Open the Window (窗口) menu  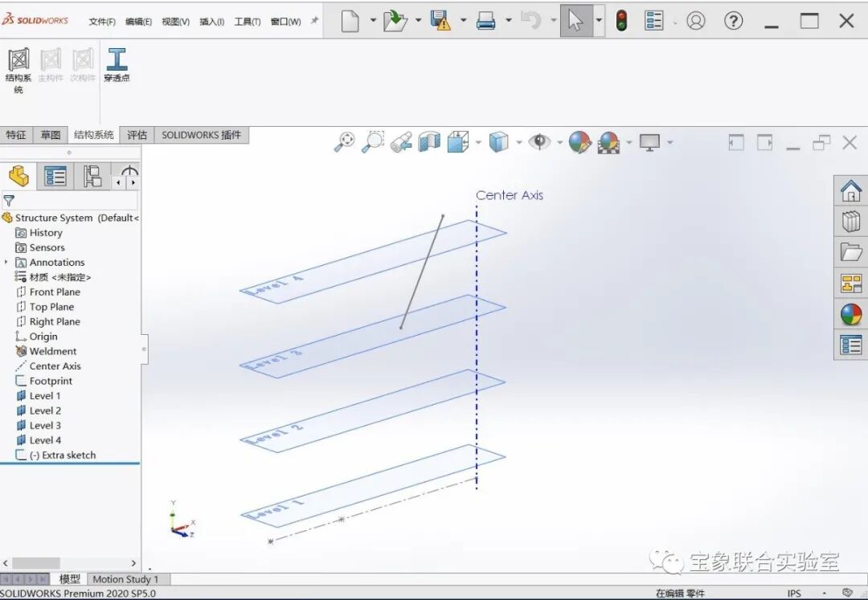285,22
